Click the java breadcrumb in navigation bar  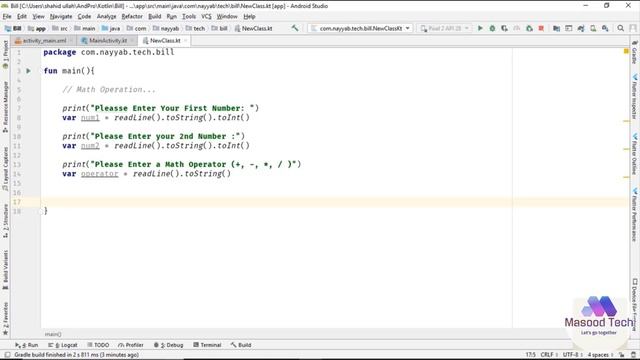point(111,29)
